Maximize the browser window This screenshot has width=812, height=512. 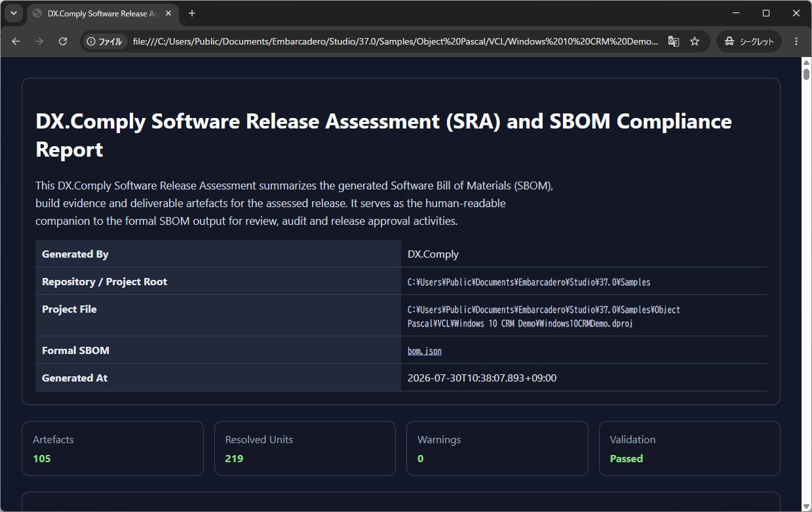(x=766, y=13)
